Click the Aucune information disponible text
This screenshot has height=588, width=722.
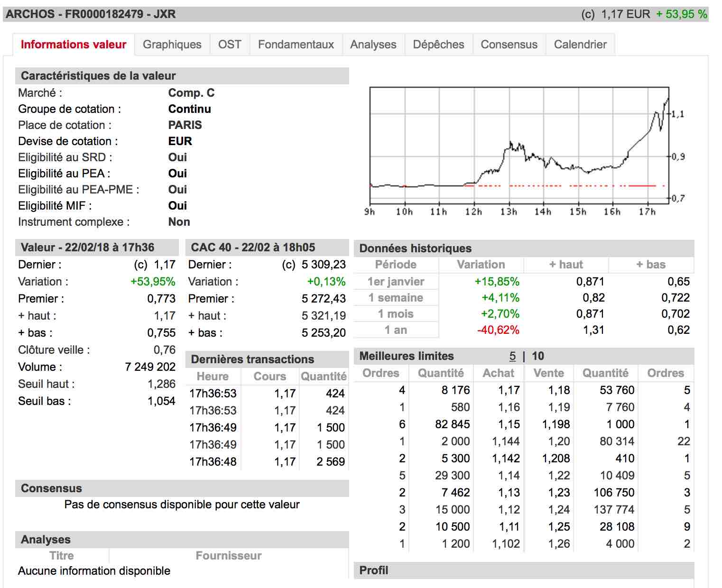(94, 571)
